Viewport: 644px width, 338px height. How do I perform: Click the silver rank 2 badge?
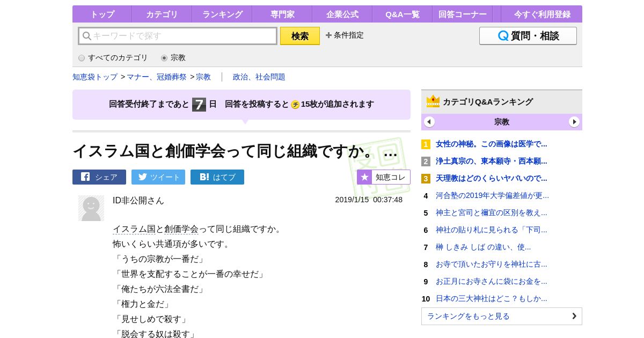426,161
